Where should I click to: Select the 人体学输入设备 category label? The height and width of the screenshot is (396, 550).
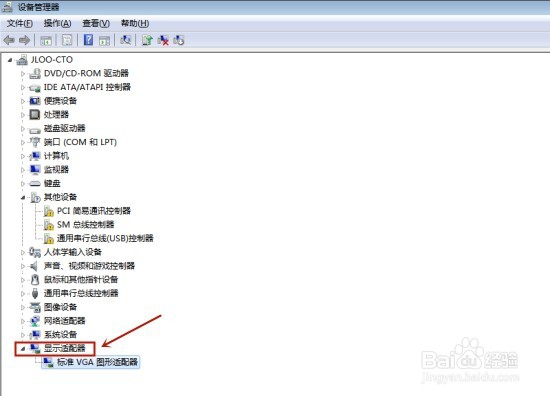coord(73,252)
